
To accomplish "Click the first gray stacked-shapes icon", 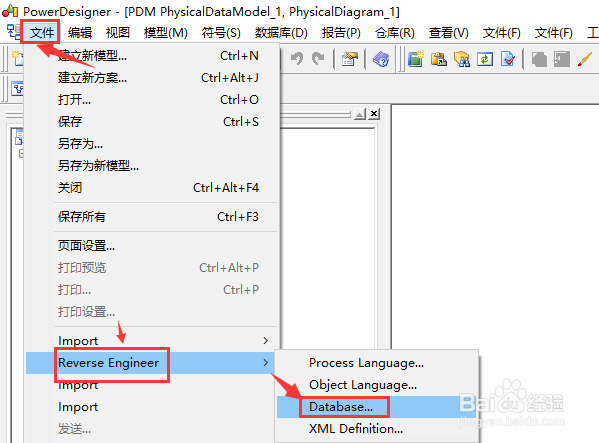I will pos(539,59).
